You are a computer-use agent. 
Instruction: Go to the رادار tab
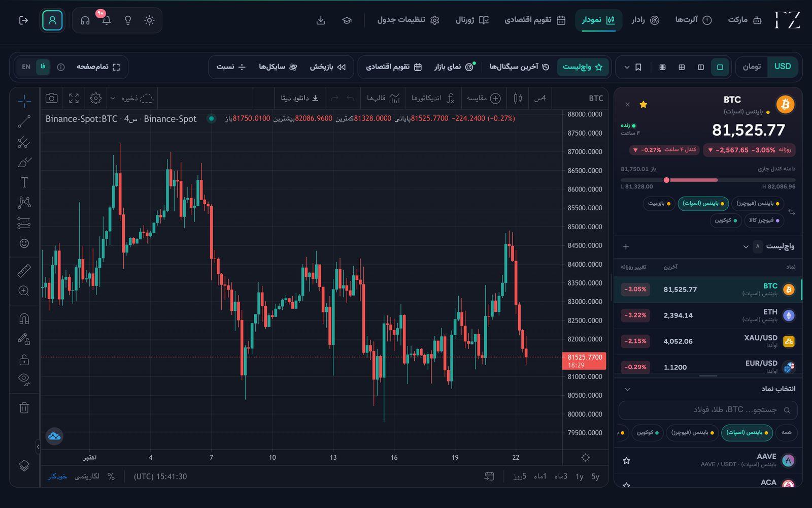tap(646, 20)
